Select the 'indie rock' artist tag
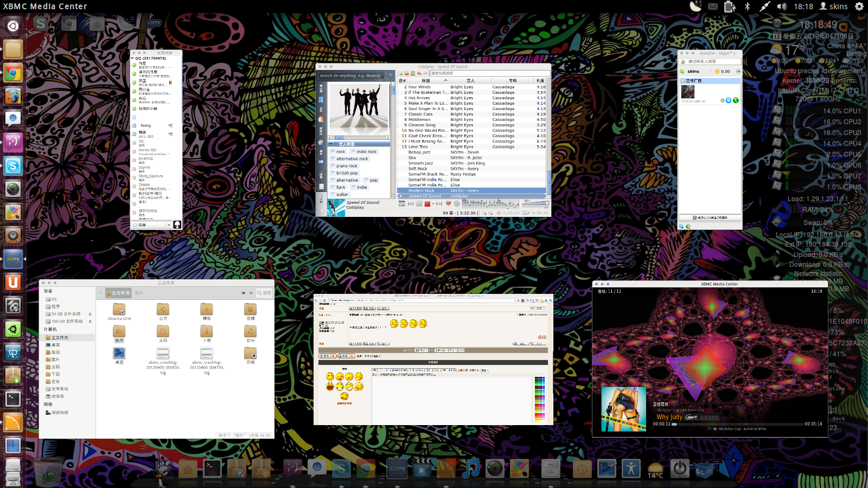The image size is (868, 488). pyautogui.click(x=363, y=152)
